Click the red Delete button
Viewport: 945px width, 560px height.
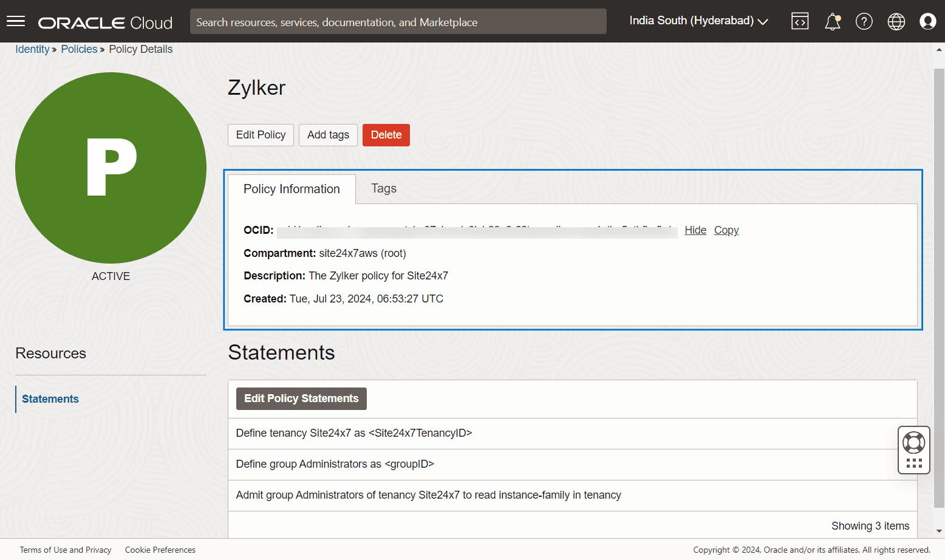click(x=386, y=135)
